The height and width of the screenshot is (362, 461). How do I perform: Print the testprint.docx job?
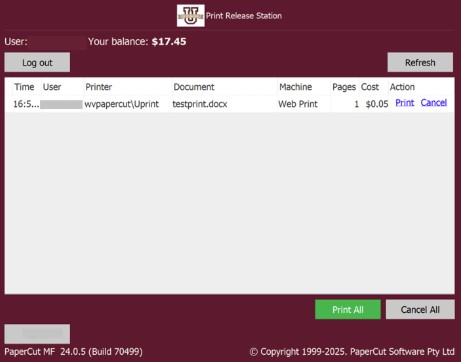(x=405, y=103)
